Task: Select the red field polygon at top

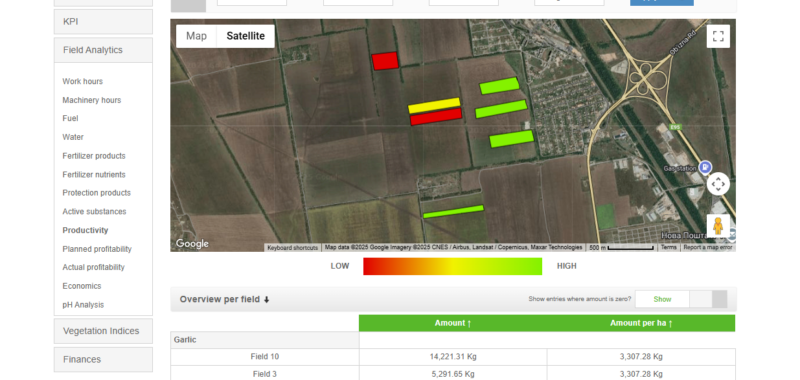Action: click(x=385, y=61)
